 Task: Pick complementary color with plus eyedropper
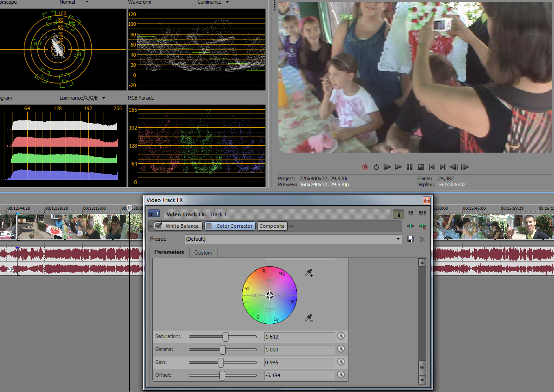309,273
